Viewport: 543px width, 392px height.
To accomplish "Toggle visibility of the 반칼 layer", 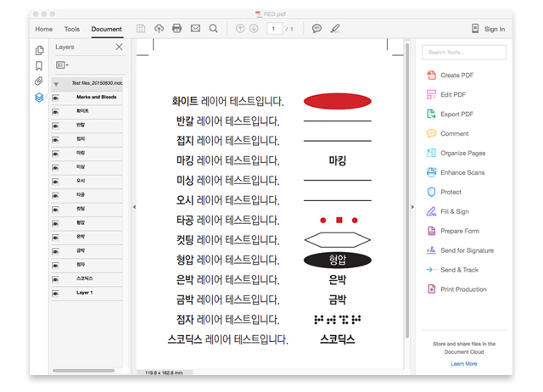I will click(55, 126).
